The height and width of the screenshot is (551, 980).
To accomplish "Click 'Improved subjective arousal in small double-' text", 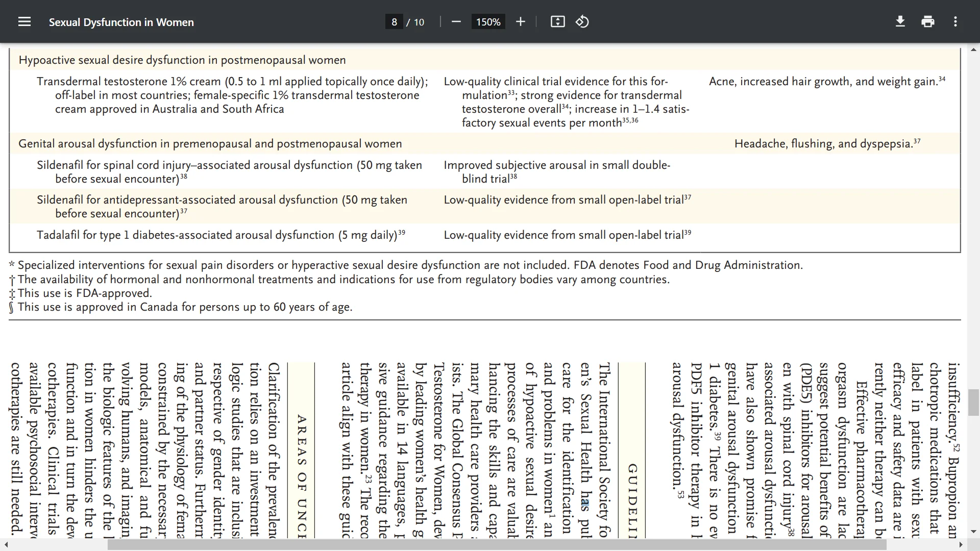I will [x=557, y=165].
